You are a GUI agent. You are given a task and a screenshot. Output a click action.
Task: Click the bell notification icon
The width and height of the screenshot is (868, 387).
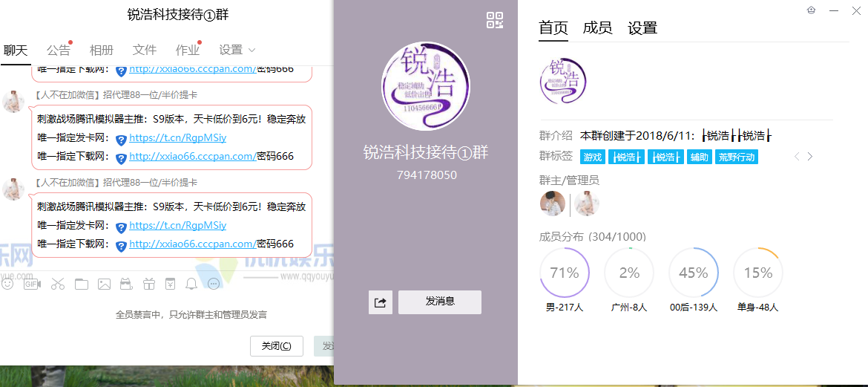[191, 284]
